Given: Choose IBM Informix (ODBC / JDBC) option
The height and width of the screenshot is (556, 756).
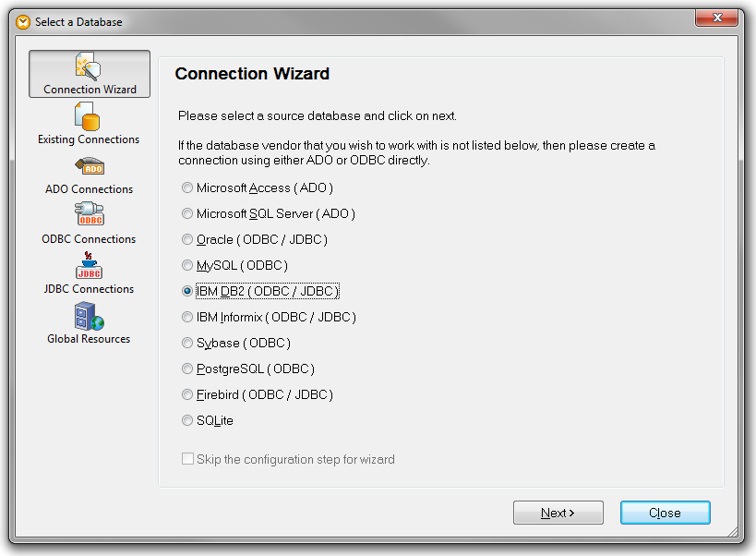Looking at the screenshot, I should 187,317.
